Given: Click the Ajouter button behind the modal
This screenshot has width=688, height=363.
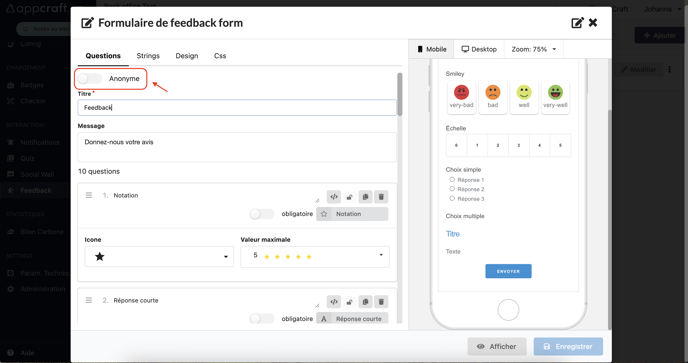Looking at the screenshot, I should (x=659, y=36).
